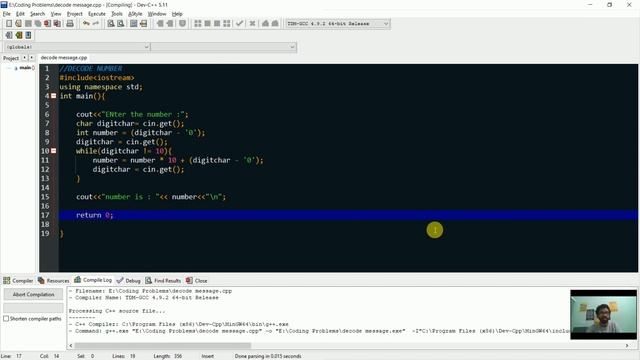
Task: Click the left arrow beside Project tab
Action: click(24, 58)
